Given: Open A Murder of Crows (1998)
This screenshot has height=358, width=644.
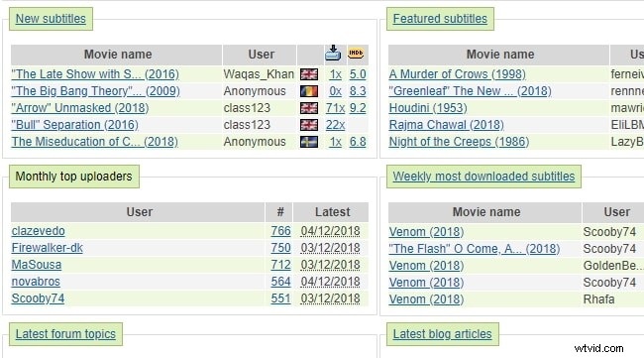Looking at the screenshot, I should click(457, 74).
